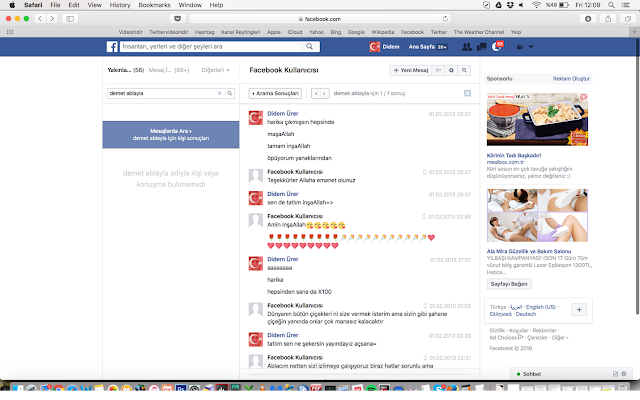Open the View menu
Image resolution: width=640 pixels, height=400 pixels.
point(94,5)
